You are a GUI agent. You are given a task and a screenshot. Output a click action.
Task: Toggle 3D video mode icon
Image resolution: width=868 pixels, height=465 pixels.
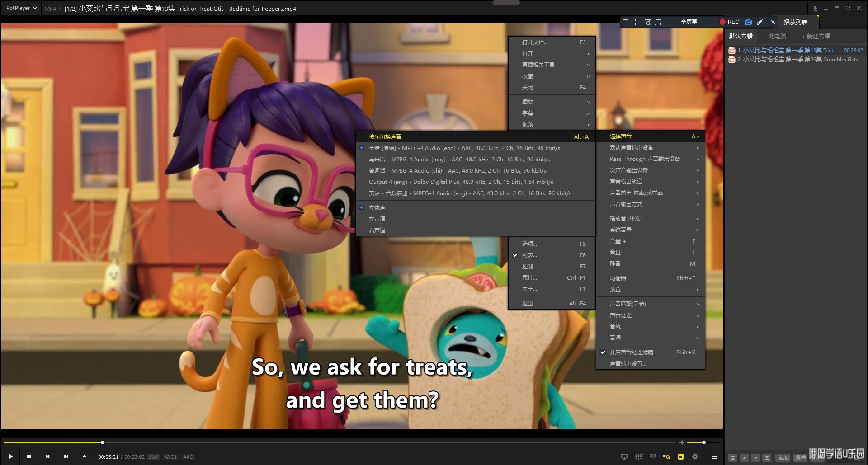(652, 456)
